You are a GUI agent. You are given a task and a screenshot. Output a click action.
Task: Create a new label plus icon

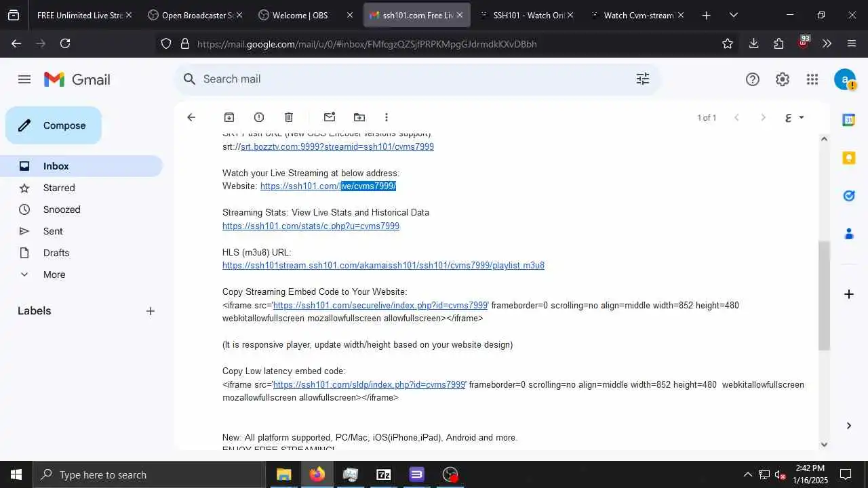coord(151,311)
